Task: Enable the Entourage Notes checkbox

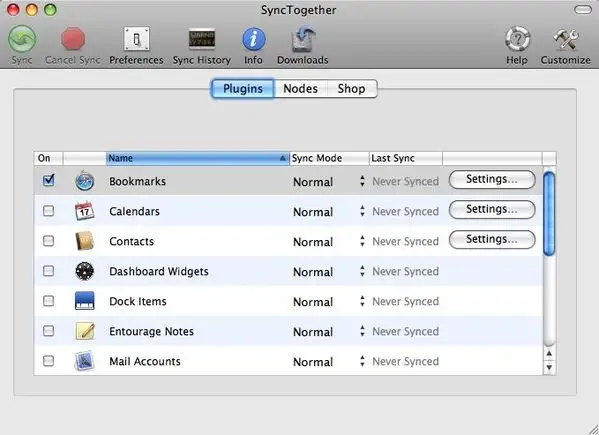Action: click(x=49, y=331)
